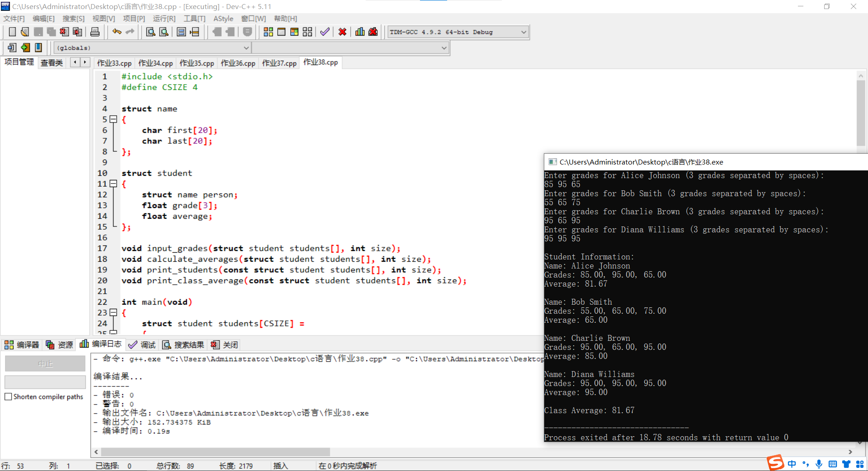Open Find with the magnifier icon
Image resolution: width=868 pixels, height=471 pixels.
151,32
